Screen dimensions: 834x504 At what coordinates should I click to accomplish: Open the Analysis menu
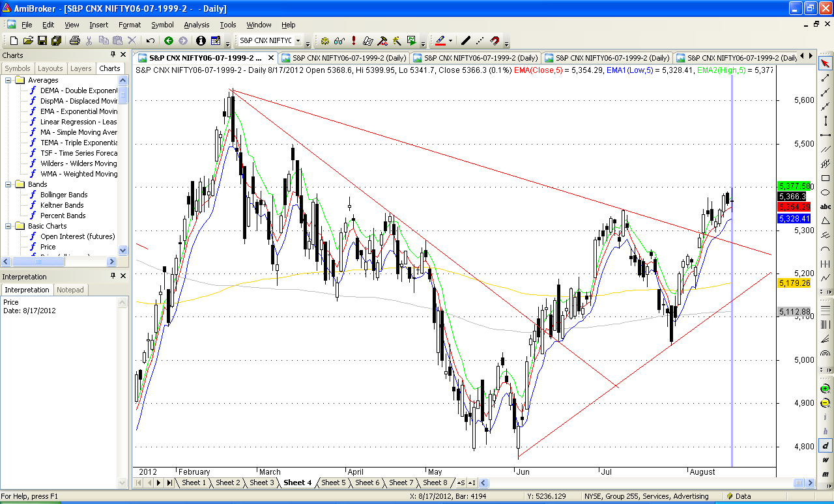click(197, 25)
